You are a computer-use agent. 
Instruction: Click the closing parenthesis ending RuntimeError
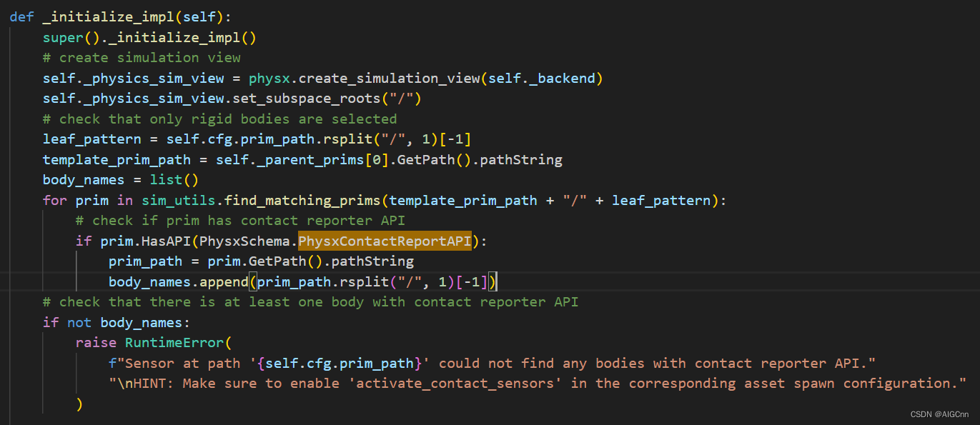click(79, 403)
